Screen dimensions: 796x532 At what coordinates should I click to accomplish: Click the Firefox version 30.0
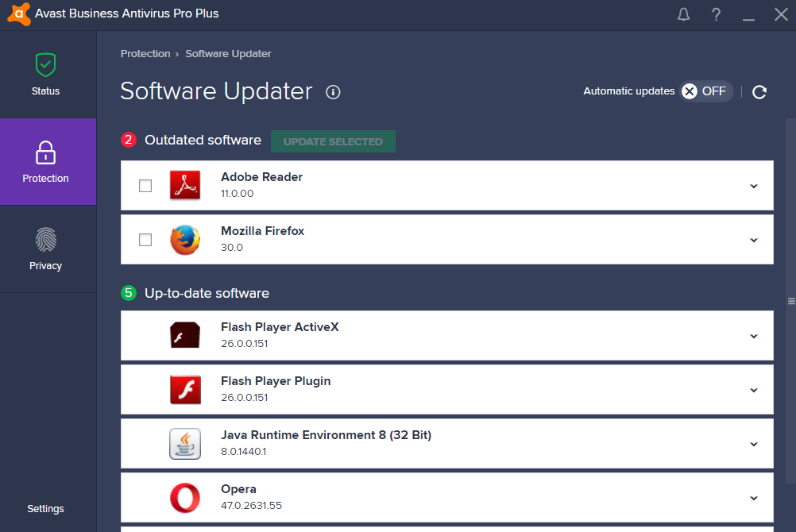pos(231,248)
